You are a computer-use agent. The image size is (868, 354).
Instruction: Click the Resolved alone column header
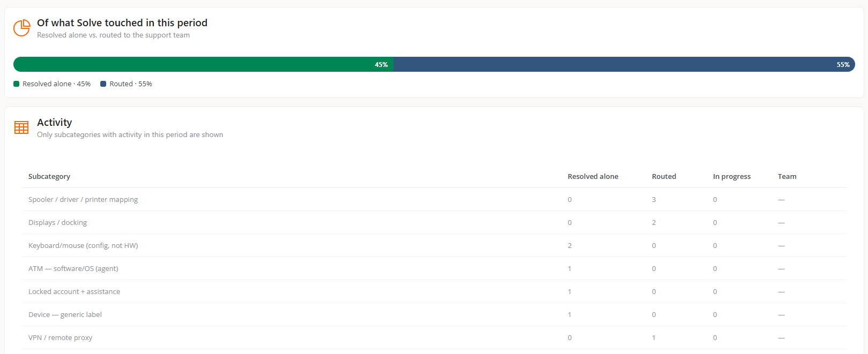pyautogui.click(x=593, y=176)
